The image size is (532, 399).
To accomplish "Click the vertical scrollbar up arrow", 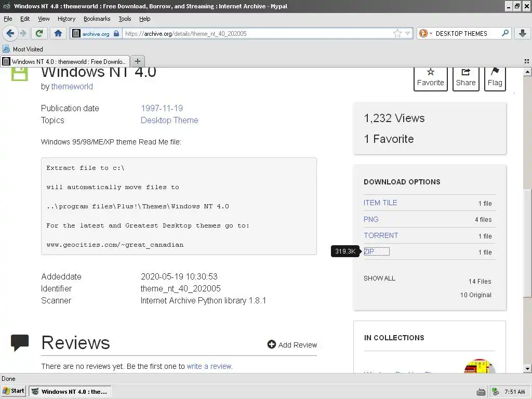I will [527, 72].
